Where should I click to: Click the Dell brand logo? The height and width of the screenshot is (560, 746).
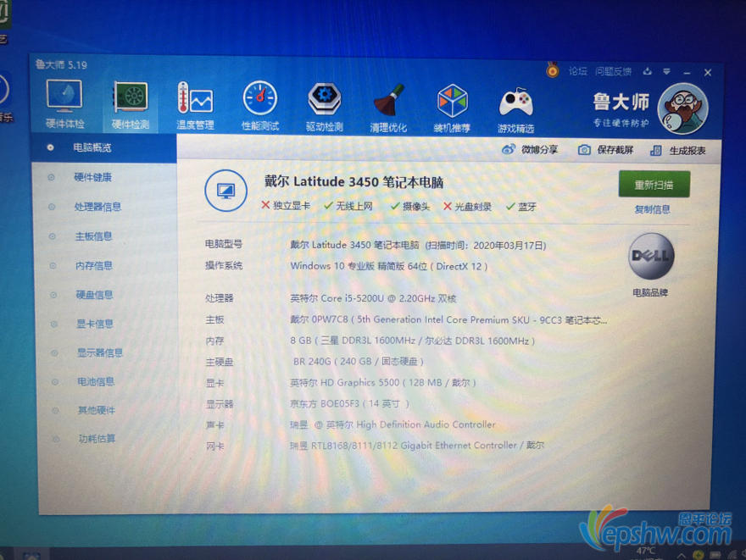pyautogui.click(x=651, y=257)
